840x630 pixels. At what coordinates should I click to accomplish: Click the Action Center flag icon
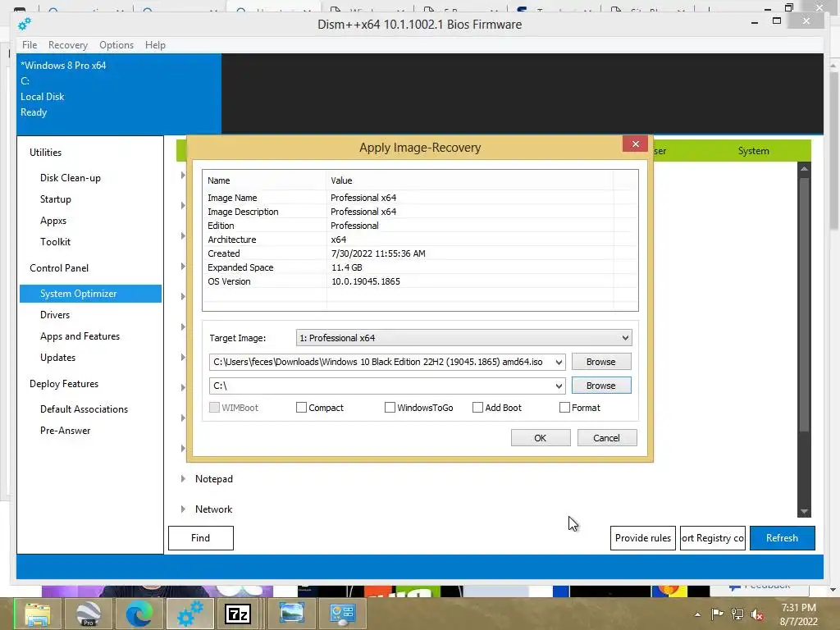tap(717, 614)
